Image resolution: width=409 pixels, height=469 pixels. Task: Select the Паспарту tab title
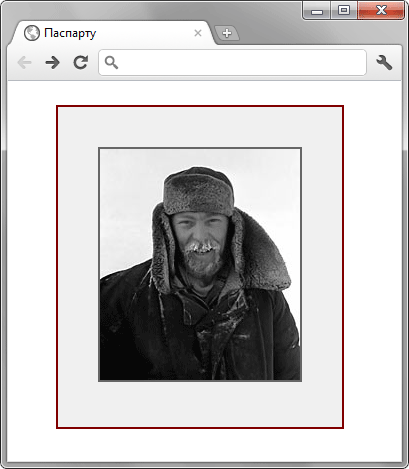tap(70, 33)
